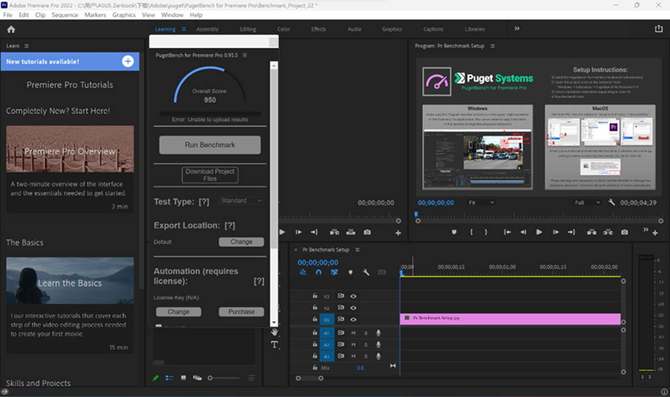Image resolution: width=670 pixels, height=397 pixels.
Task: Click the plus icon on New tutorials banner
Action: click(x=128, y=61)
